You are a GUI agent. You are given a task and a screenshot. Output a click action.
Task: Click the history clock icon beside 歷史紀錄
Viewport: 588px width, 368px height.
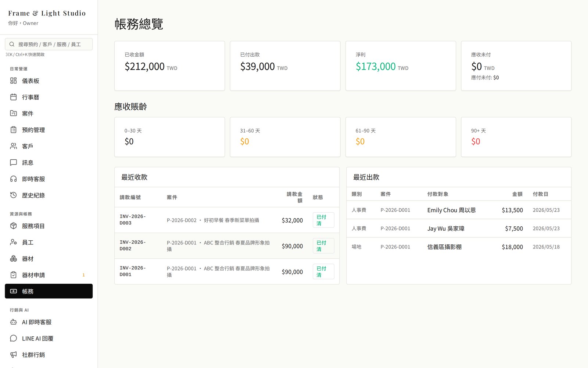click(14, 195)
